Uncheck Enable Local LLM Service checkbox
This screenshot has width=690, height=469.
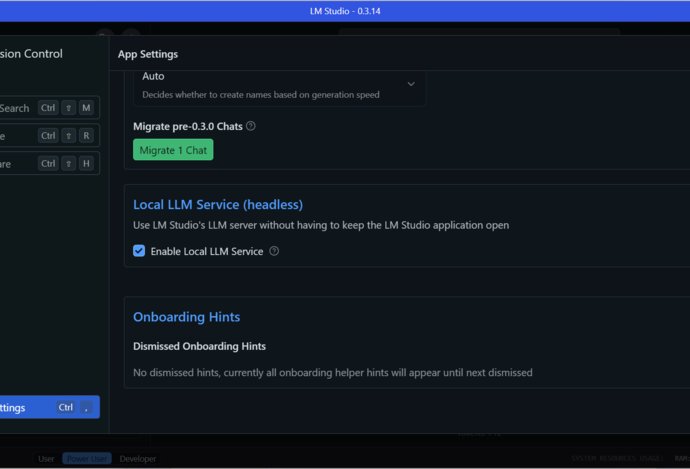click(139, 251)
